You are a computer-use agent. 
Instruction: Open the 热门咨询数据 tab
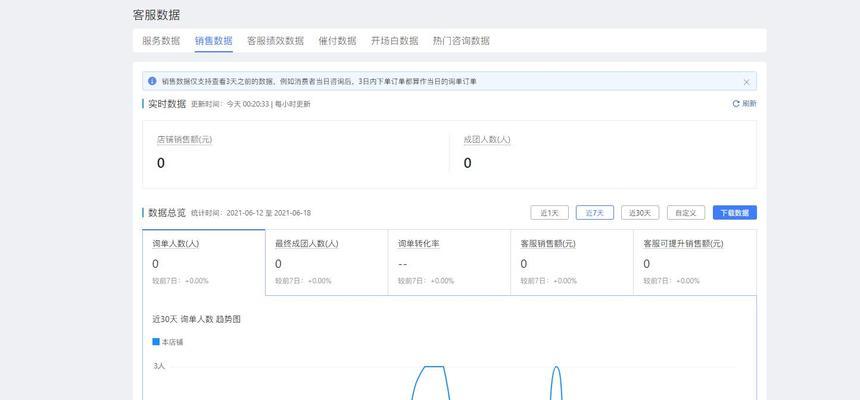click(x=461, y=41)
